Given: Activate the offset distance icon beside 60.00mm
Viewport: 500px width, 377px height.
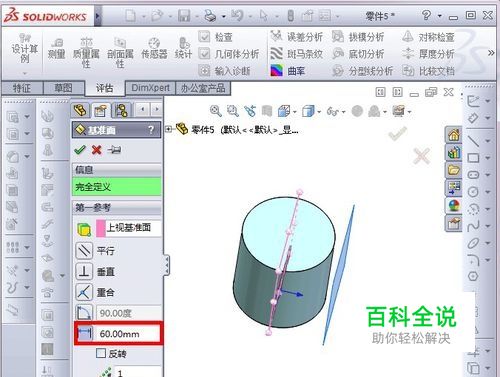Looking at the screenshot, I should [x=85, y=333].
